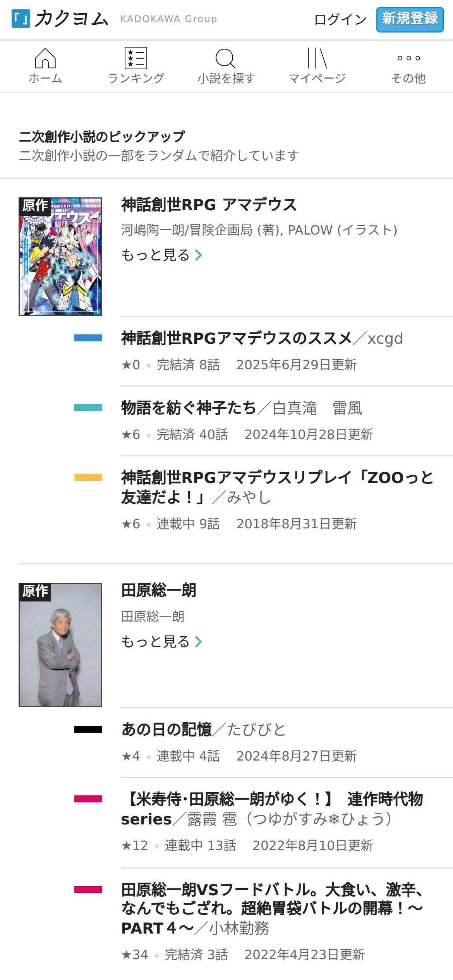Click the Kakuyomu logo icon
Screen dimensions: 453x980
point(21,19)
